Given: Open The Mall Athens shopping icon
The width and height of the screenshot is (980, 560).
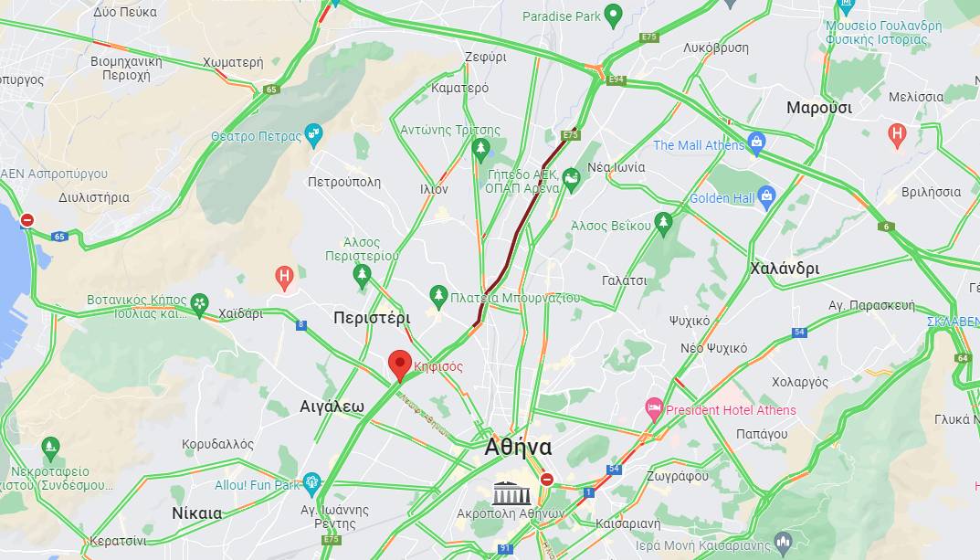Looking at the screenshot, I should (756, 143).
